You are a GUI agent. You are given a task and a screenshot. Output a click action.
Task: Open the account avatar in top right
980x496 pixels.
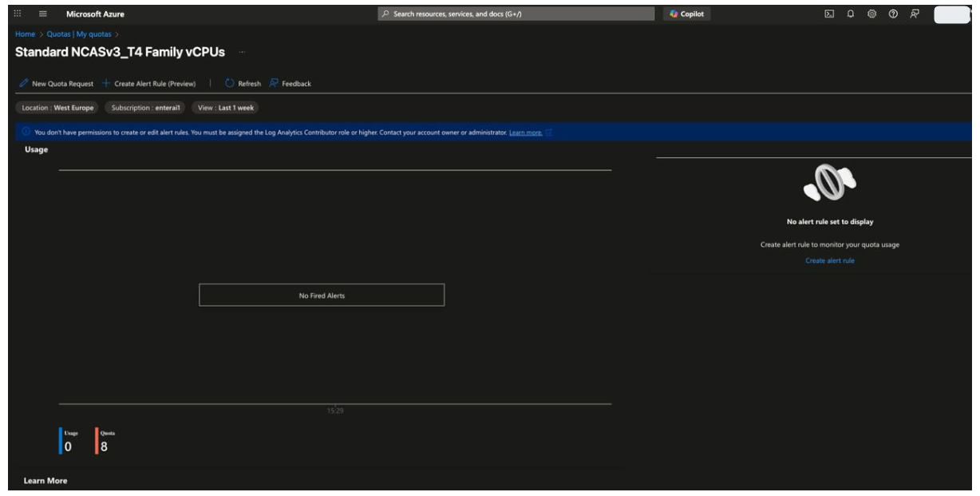coord(951,14)
